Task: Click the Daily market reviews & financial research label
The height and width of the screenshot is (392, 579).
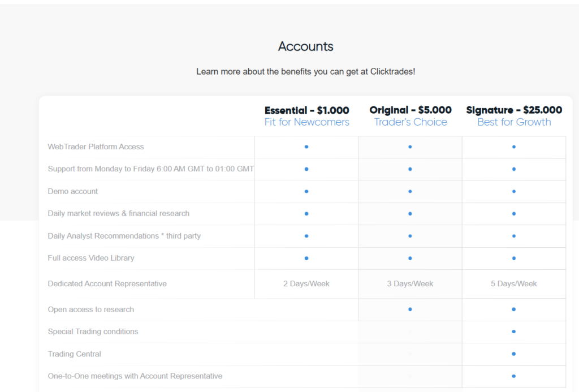Action: 119,214
